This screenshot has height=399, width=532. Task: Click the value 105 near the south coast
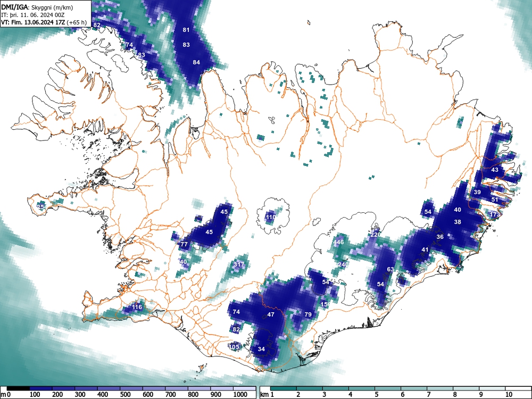(235, 346)
